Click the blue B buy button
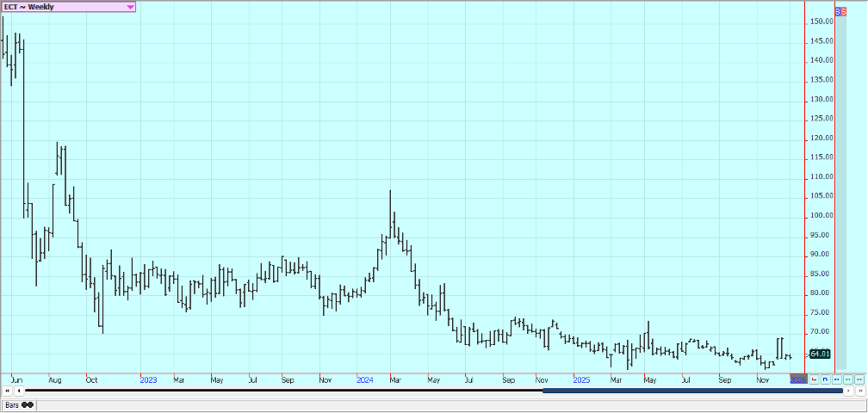Screen dimensions: 868x413 click(x=839, y=10)
